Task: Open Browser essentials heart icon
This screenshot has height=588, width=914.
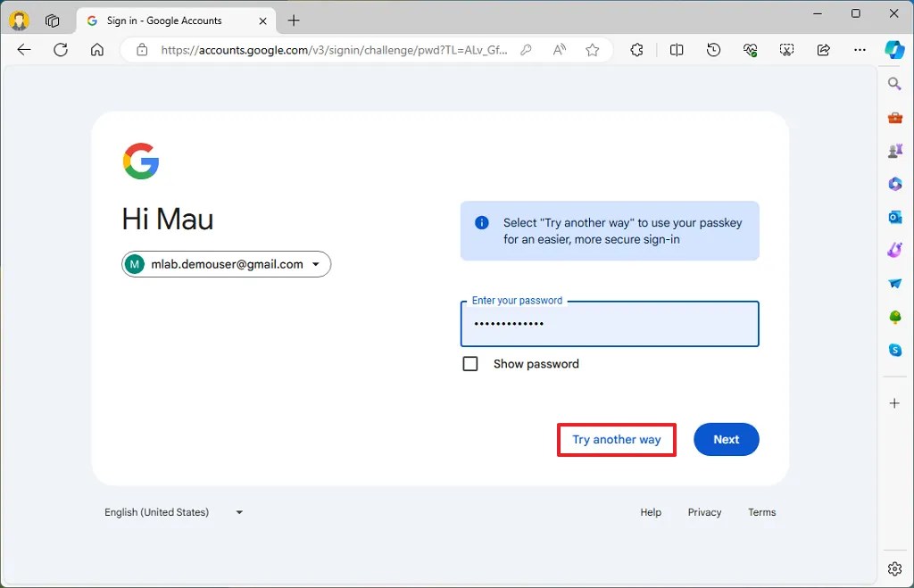Action: click(750, 50)
